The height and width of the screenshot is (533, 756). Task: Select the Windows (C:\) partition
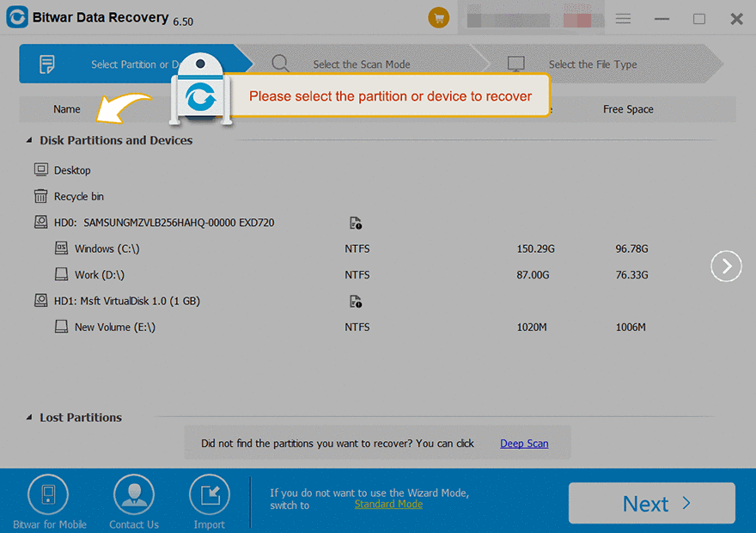pos(107,249)
